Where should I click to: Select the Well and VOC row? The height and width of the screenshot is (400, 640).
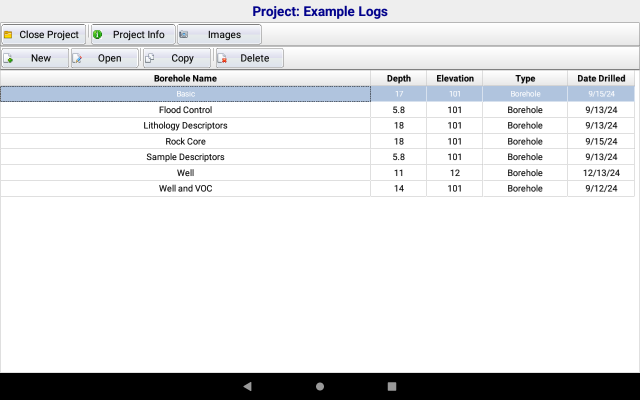point(185,188)
